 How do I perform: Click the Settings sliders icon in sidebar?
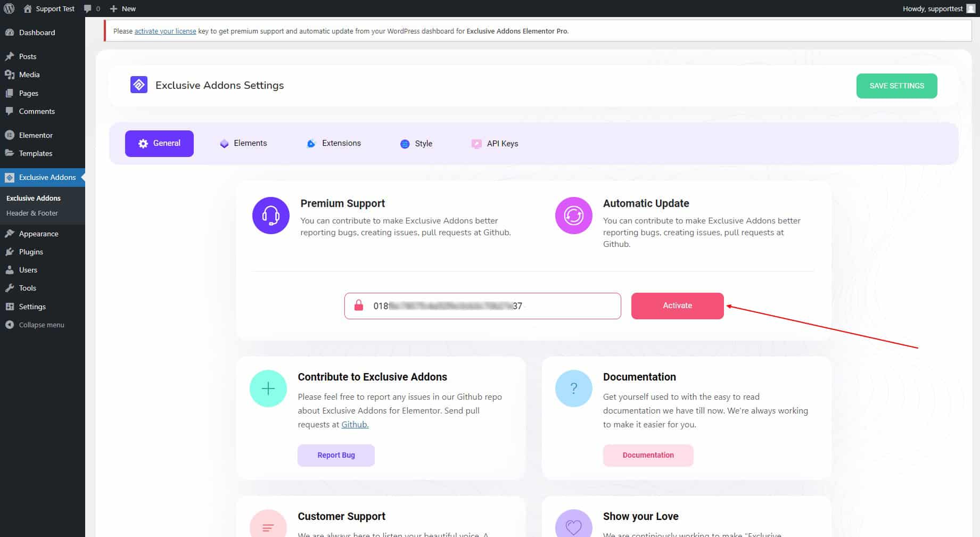10,307
